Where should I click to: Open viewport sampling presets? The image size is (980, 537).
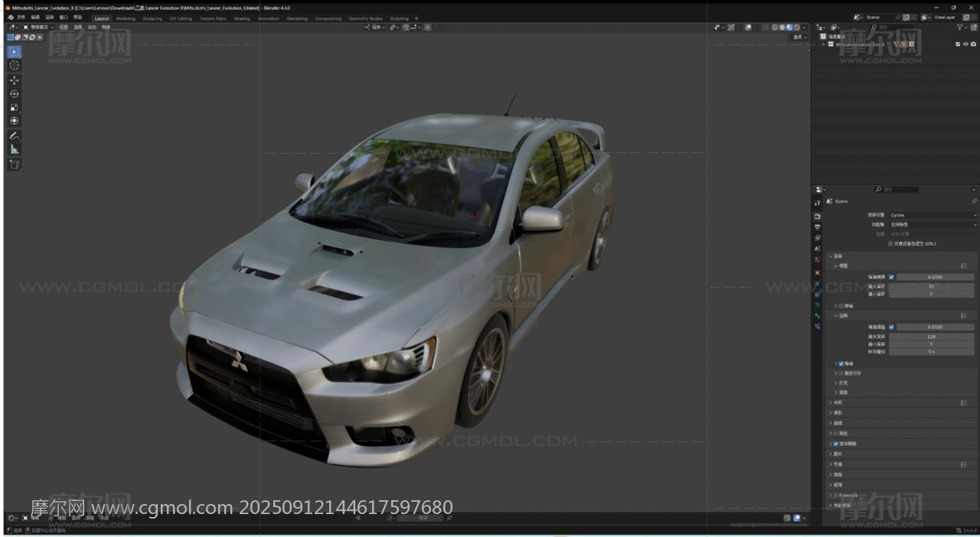[x=964, y=265]
